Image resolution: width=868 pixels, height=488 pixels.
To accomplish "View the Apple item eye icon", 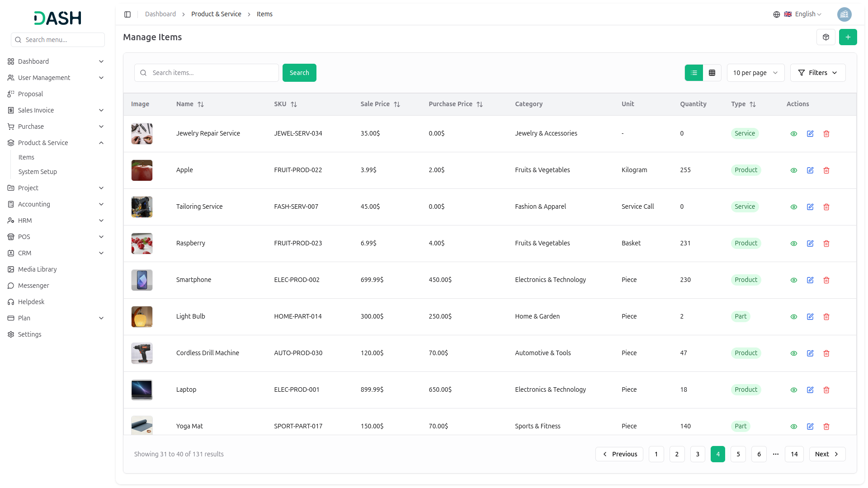I will click(x=793, y=170).
